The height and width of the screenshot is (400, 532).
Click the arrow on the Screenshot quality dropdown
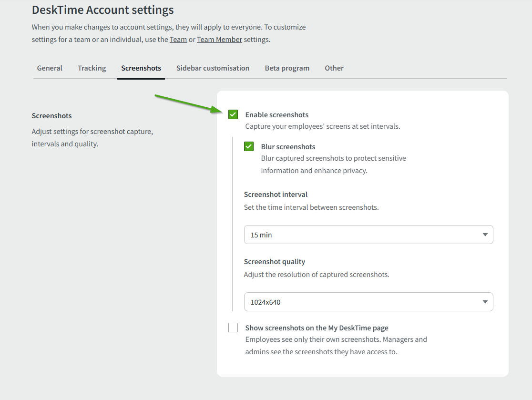click(x=485, y=302)
